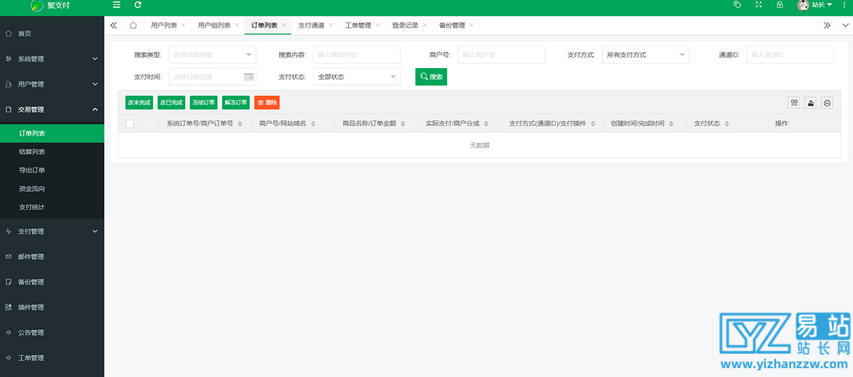Toggle fullscreen with the expand icon
The image size is (853, 377).
point(759,5)
